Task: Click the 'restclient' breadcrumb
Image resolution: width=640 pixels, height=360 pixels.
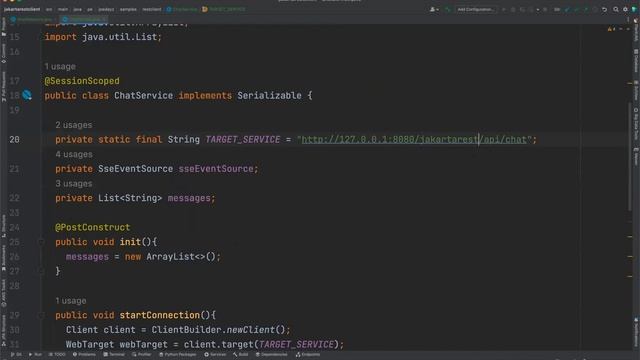Action: click(152, 9)
